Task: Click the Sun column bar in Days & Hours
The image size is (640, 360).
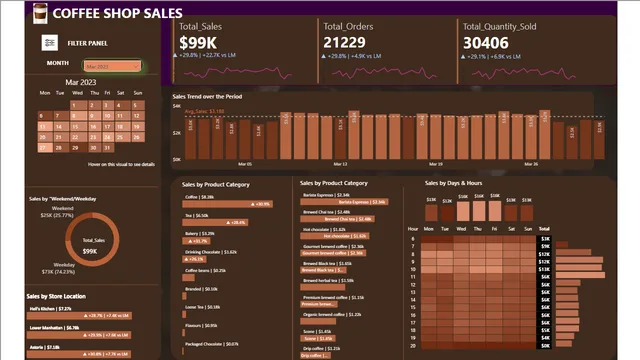Action: (x=527, y=213)
